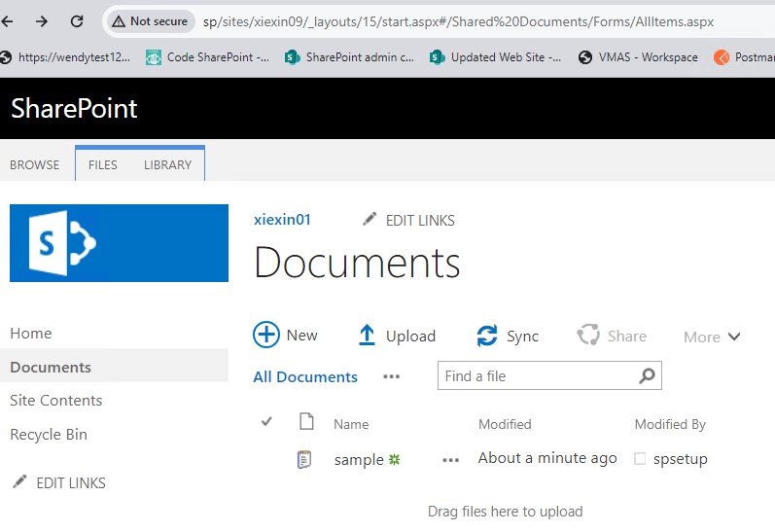Viewport: 775px width, 532px height.
Task: Click EDIT LINKS in left navigation
Action: point(71,483)
